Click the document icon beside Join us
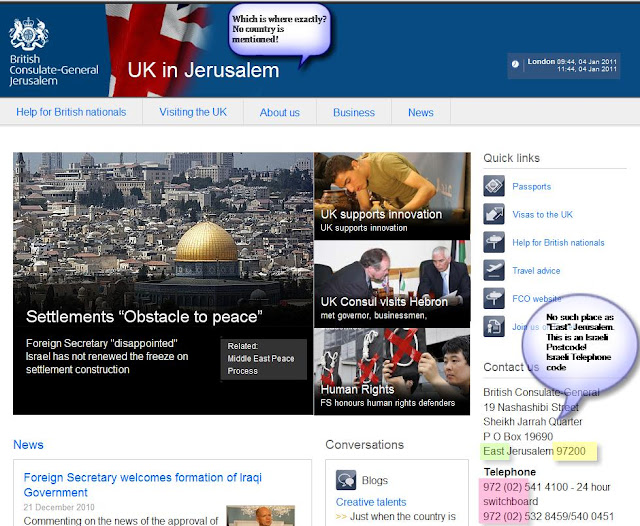This screenshot has width=640, height=526. click(494, 326)
